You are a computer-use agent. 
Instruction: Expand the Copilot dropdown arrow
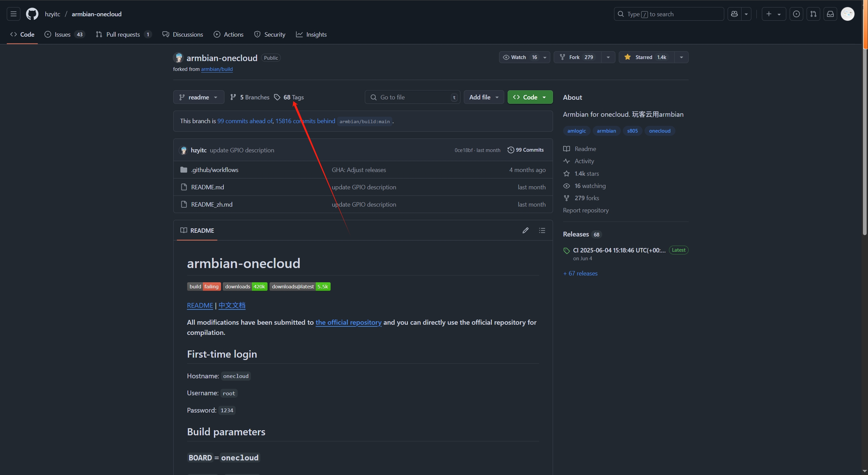746,14
